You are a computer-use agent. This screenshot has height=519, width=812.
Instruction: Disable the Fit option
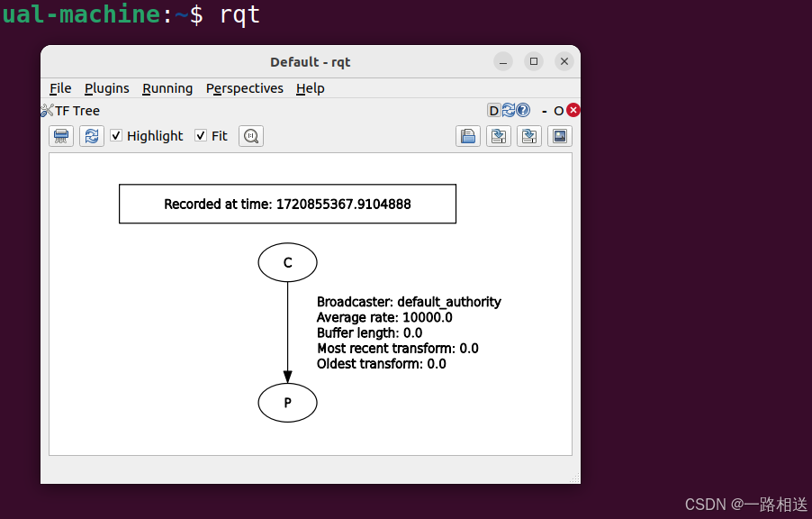pyautogui.click(x=201, y=136)
